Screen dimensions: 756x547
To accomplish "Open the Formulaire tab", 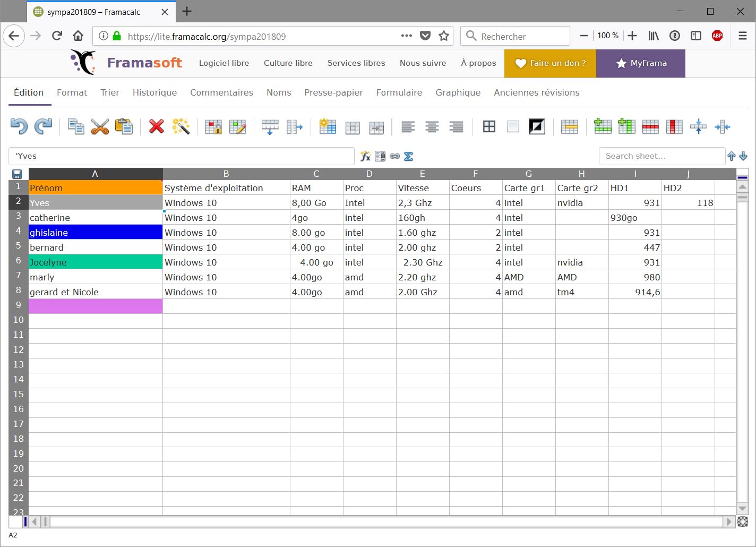I will pos(399,92).
